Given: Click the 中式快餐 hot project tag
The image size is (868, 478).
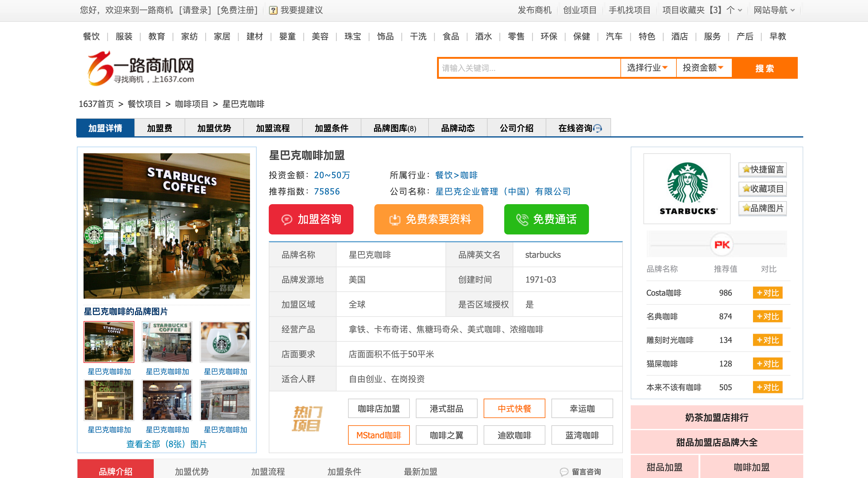Looking at the screenshot, I should coord(514,409).
